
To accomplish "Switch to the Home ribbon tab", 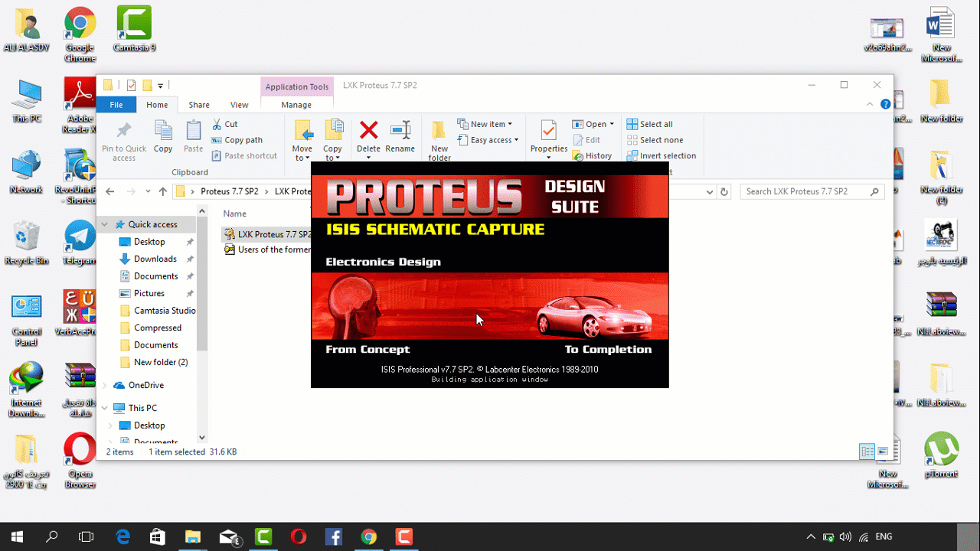I will point(157,105).
